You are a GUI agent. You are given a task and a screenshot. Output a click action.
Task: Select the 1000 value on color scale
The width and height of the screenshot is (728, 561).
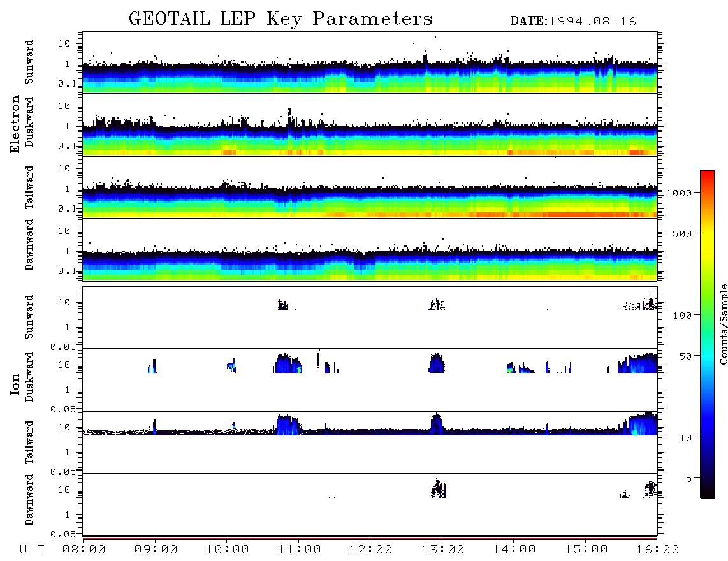[x=679, y=193]
